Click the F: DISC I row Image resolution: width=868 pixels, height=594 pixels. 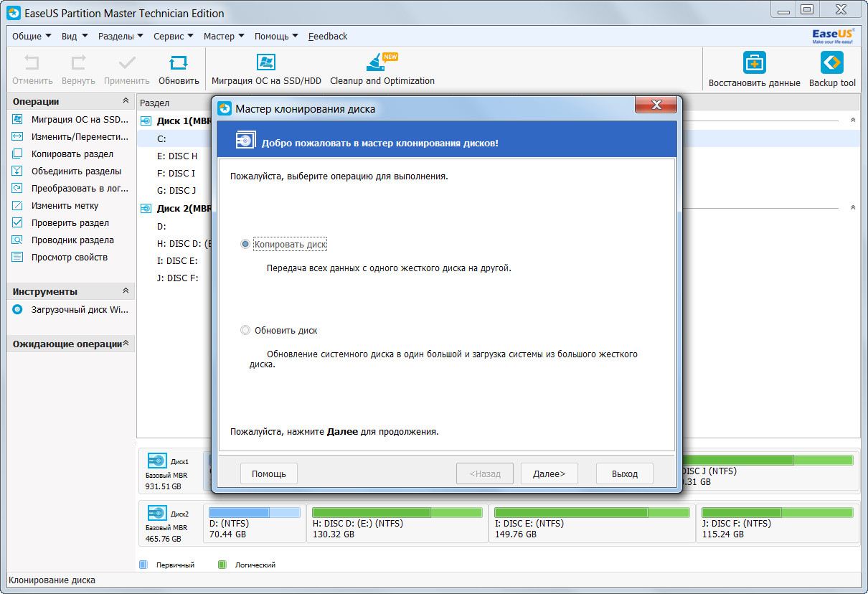pyautogui.click(x=176, y=173)
